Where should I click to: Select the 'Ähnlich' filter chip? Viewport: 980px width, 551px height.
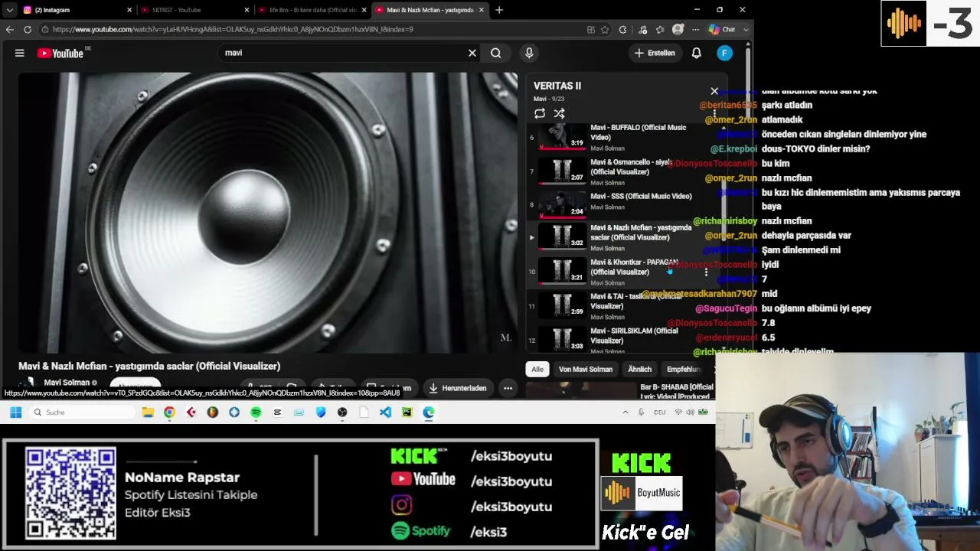pyautogui.click(x=640, y=369)
